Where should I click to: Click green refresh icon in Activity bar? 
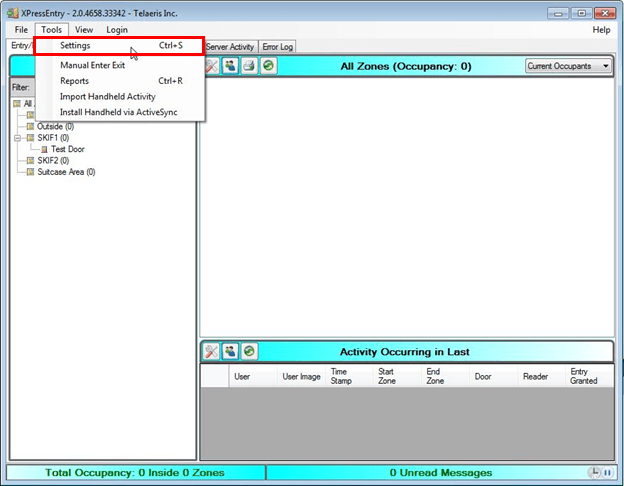click(250, 351)
